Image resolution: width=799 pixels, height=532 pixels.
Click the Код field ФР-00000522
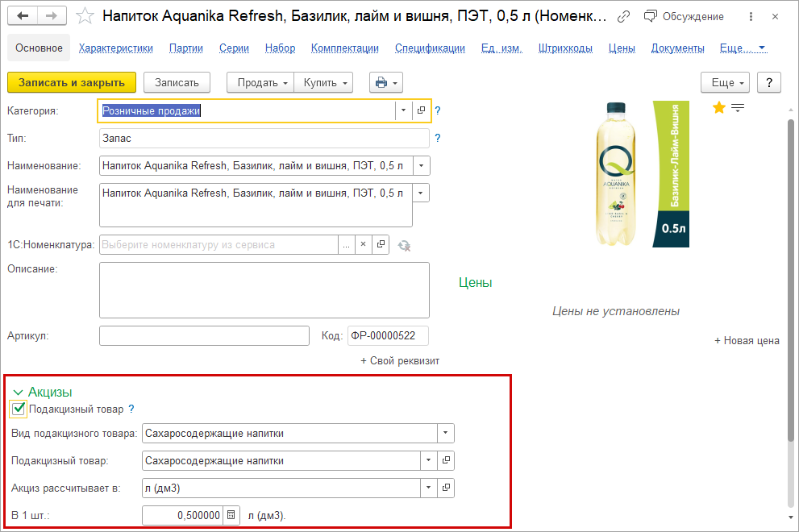(388, 336)
